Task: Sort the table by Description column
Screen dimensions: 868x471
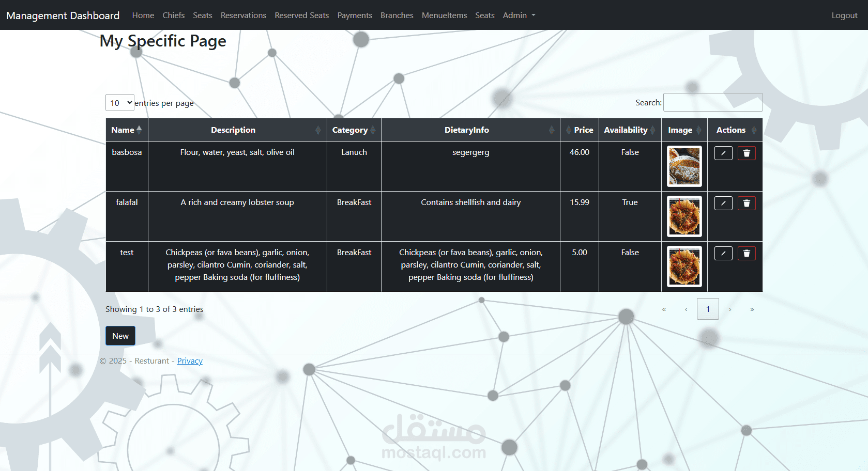Action: pyautogui.click(x=237, y=130)
